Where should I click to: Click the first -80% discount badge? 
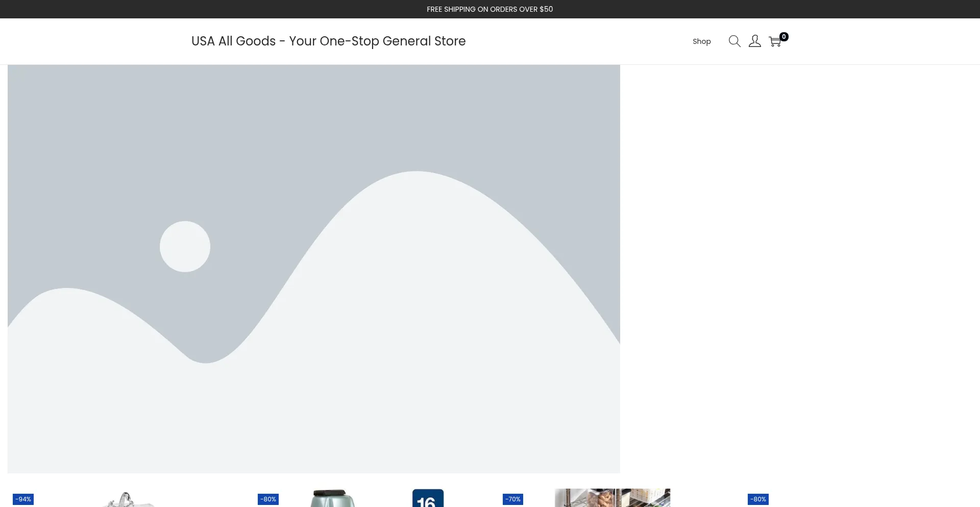[268, 499]
